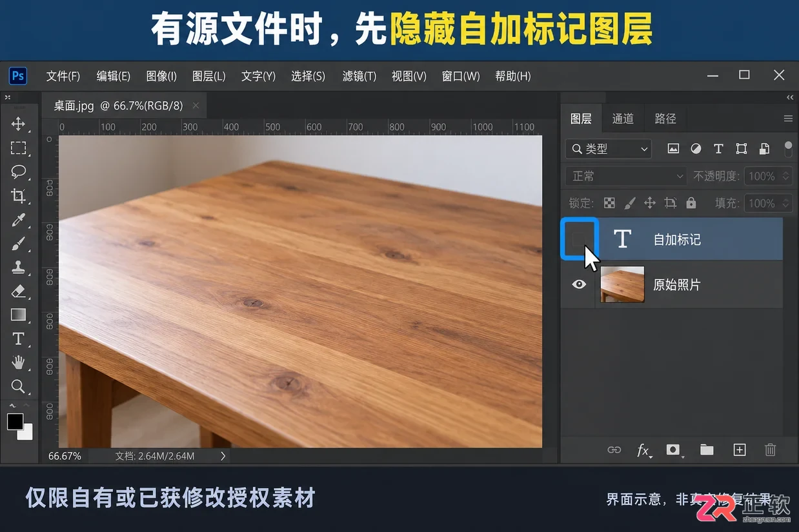The width and height of the screenshot is (799, 532).
Task: Click the 原始照片 layer thumbnail
Action: 622,284
